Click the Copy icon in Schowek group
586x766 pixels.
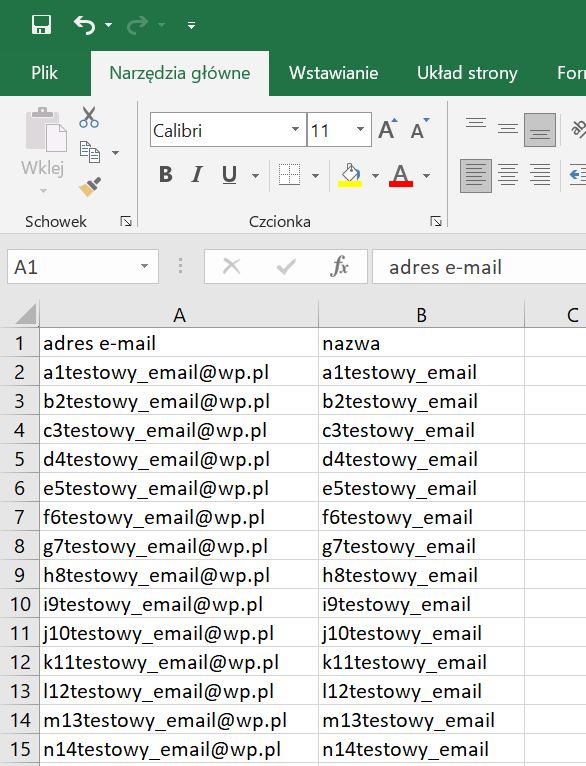coord(90,152)
